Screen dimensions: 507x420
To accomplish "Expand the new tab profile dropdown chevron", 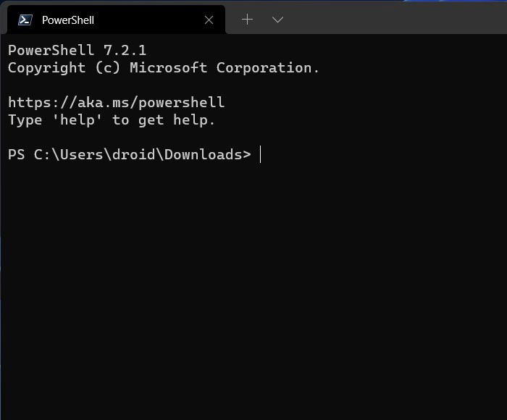I will pyautogui.click(x=277, y=20).
